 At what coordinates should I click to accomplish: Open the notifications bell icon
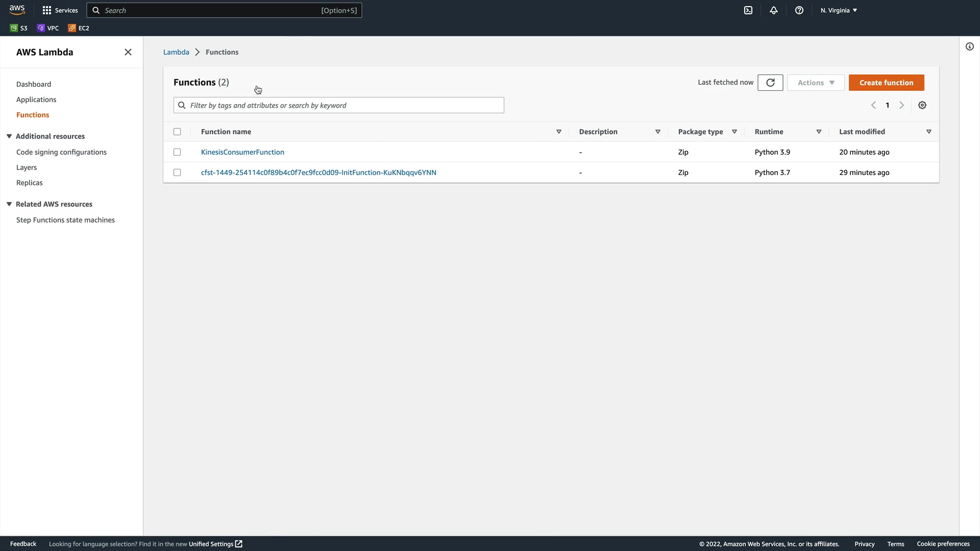(774, 10)
